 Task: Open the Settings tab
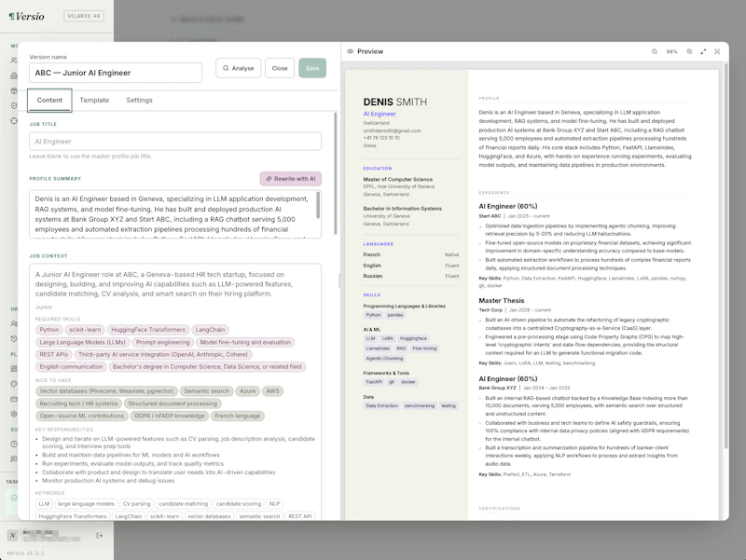click(x=139, y=101)
